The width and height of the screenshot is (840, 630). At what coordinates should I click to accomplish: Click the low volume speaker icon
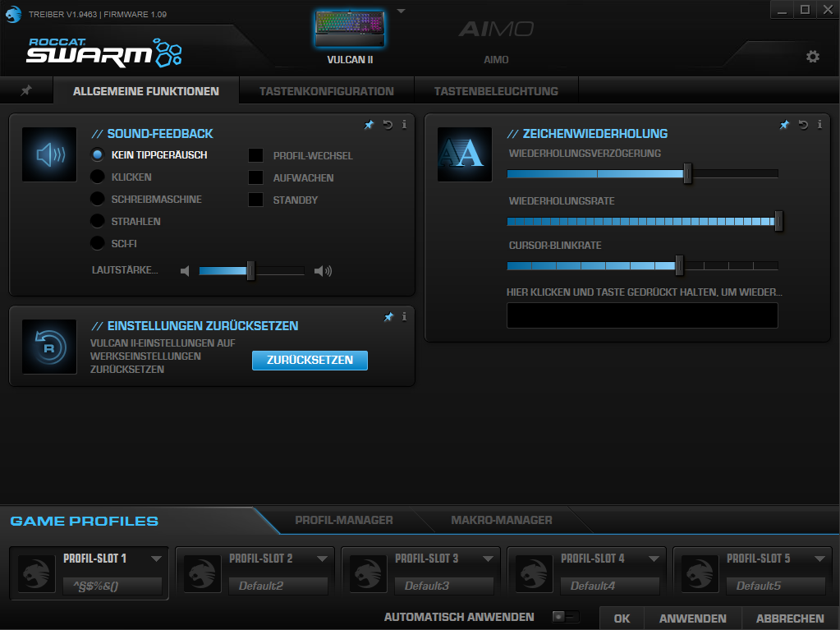tap(185, 271)
